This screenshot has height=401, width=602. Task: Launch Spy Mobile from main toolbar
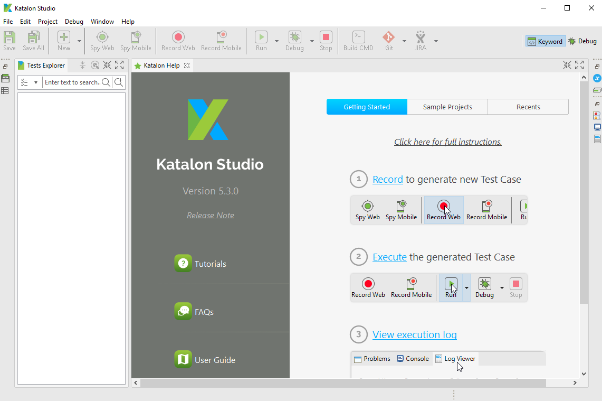[x=136, y=40]
